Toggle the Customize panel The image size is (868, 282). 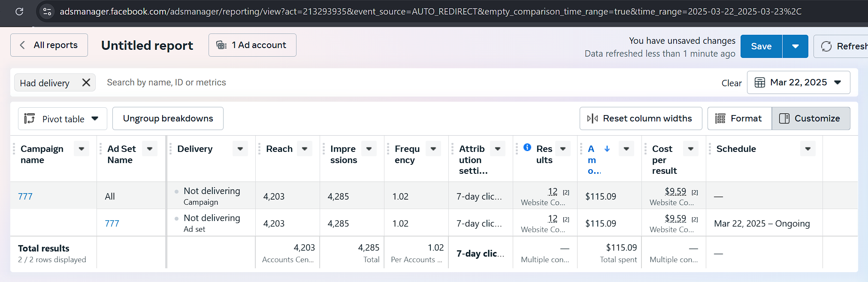(811, 118)
